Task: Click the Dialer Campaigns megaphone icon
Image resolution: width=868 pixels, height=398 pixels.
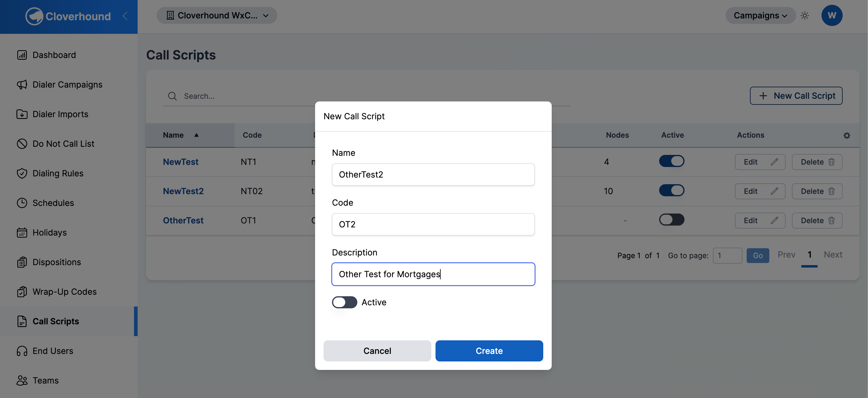Action: tap(22, 85)
